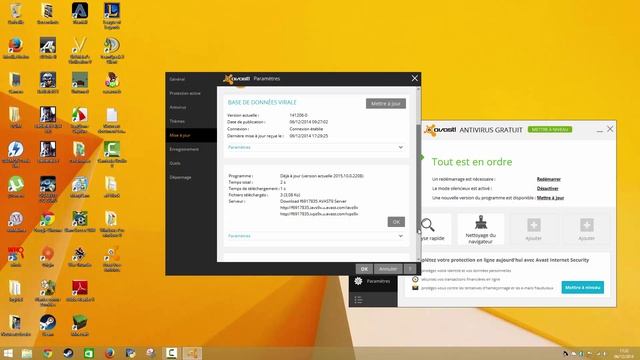Screen dimensions: 640x360
Task: Open the Mozilla Firefox desktop shortcut
Action: point(16,48)
